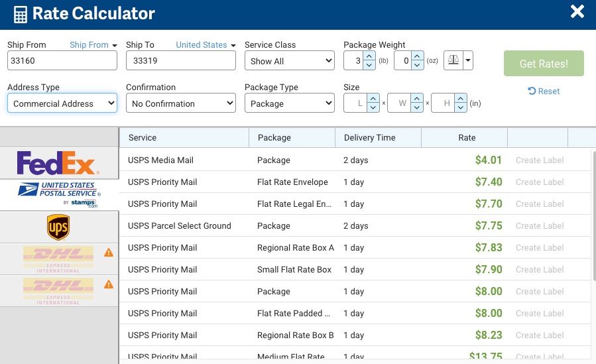Click the Length size input field
Viewport: 596px width, 364px height.
[356, 103]
